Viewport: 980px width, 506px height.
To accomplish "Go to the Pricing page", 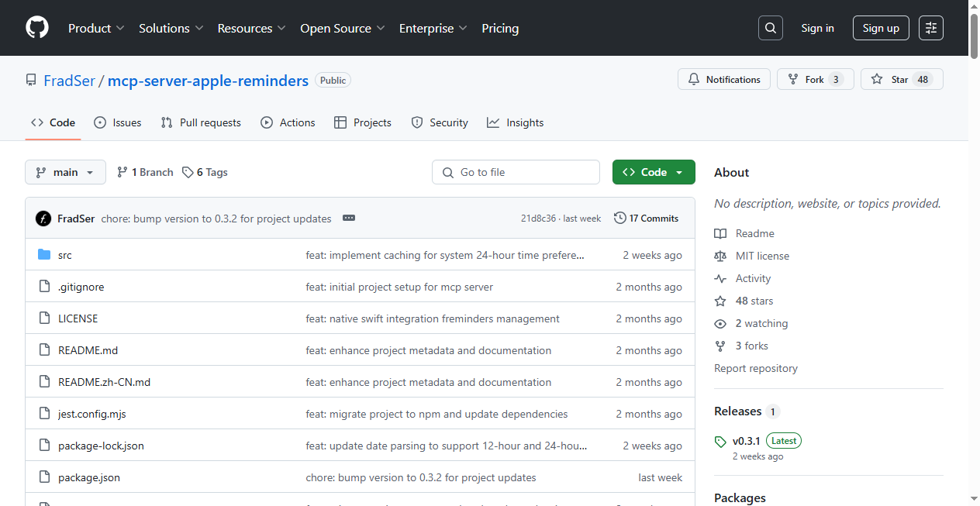I will [x=500, y=28].
